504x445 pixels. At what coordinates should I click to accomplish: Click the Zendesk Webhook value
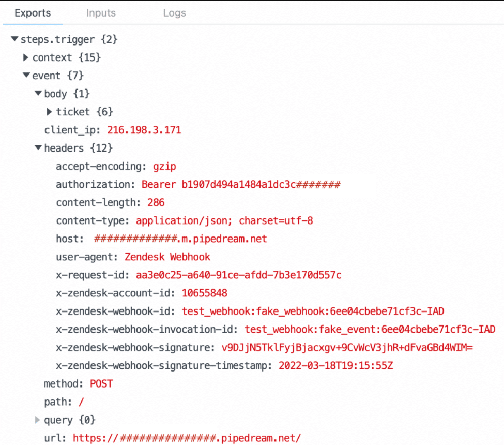(167, 257)
